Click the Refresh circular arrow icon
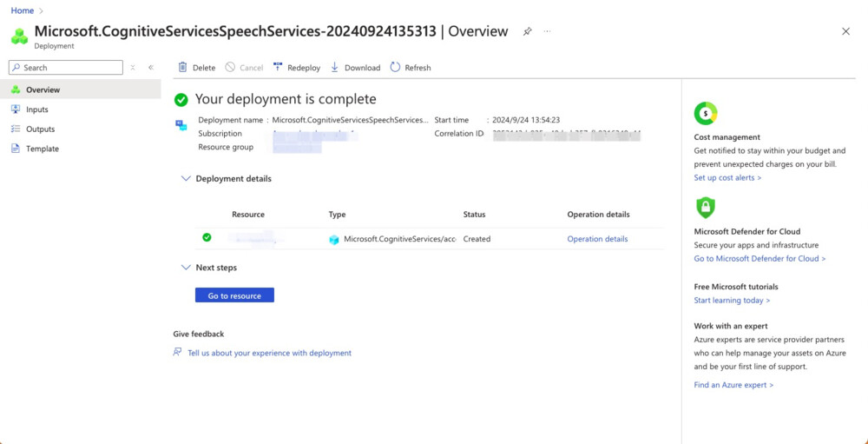 [x=395, y=67]
